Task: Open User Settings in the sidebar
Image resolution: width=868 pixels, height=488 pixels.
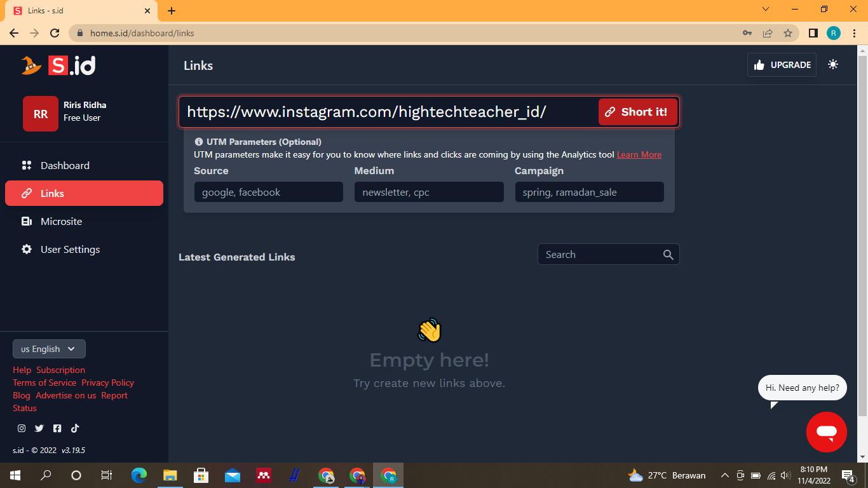Action: [84, 249]
